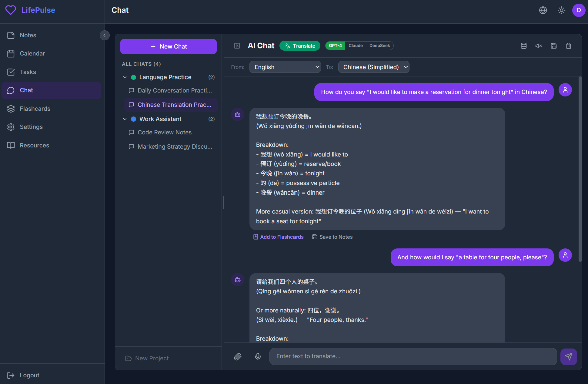
Task: Mute audio playback in chat toolbar
Action: click(x=539, y=45)
